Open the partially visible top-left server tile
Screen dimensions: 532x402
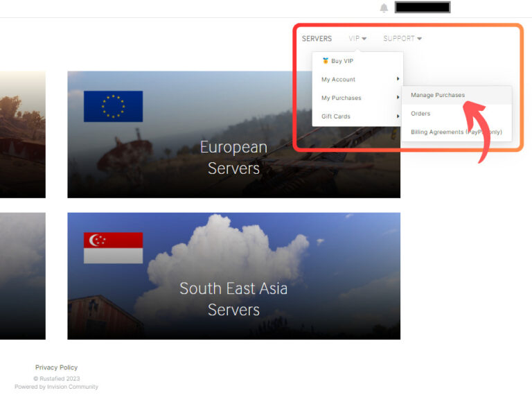tap(22, 134)
